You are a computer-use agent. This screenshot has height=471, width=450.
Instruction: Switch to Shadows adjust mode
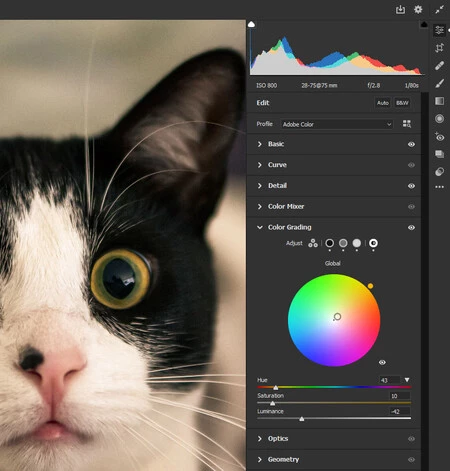[x=330, y=243]
